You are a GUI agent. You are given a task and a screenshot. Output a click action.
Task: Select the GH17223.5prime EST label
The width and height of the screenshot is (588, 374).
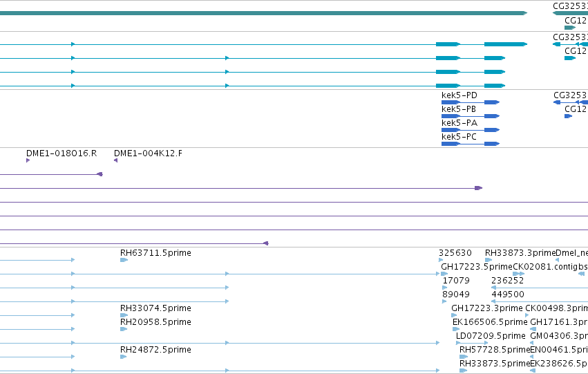coord(477,267)
